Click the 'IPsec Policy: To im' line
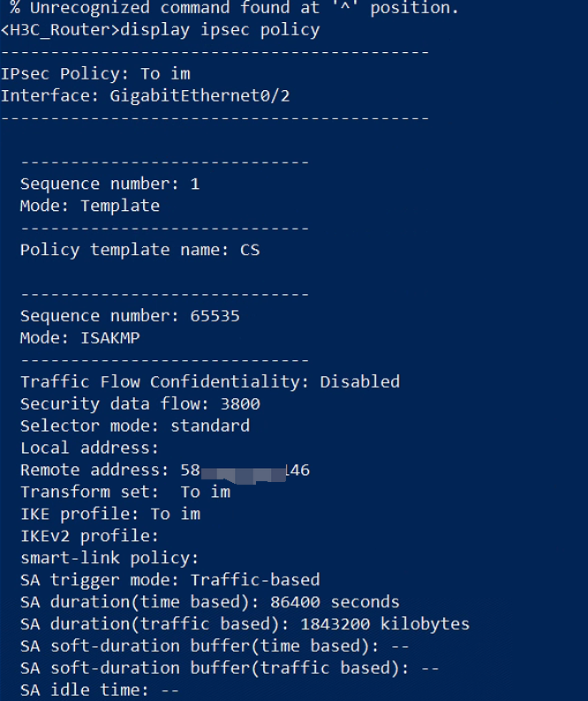588x701 pixels. point(95,74)
